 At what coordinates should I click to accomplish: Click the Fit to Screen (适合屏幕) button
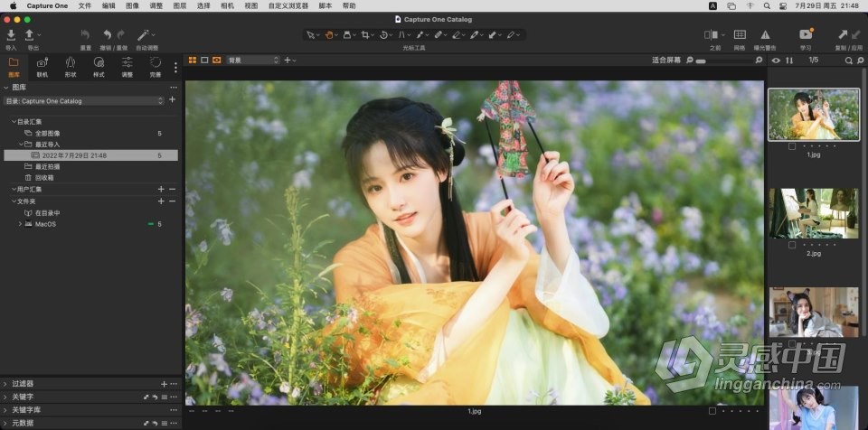665,61
